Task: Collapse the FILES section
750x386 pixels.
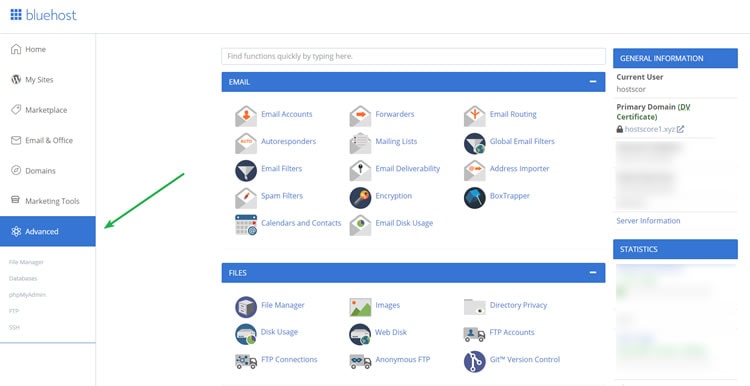Action: click(x=593, y=273)
